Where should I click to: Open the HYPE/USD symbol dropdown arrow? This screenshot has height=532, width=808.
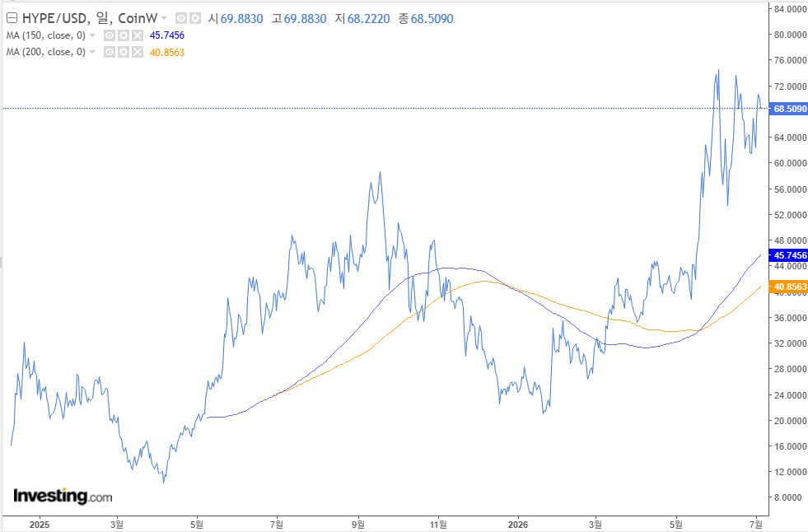pyautogui.click(x=164, y=19)
